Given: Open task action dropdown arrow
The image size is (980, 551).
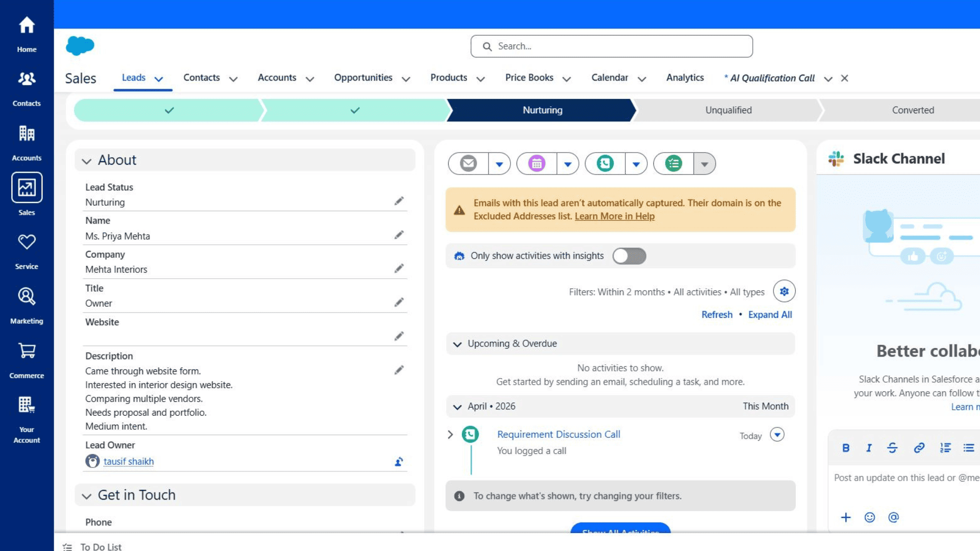Looking at the screenshot, I should click(x=704, y=164).
